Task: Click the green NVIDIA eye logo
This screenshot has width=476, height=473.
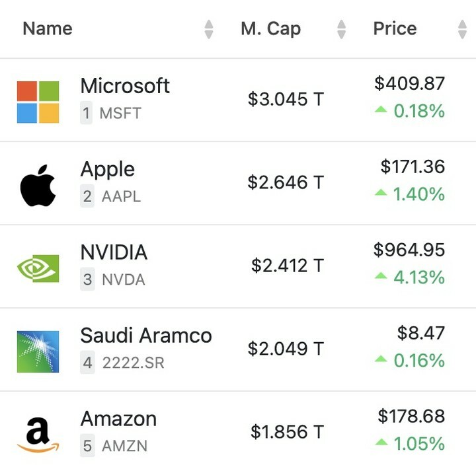Action: tap(38, 268)
